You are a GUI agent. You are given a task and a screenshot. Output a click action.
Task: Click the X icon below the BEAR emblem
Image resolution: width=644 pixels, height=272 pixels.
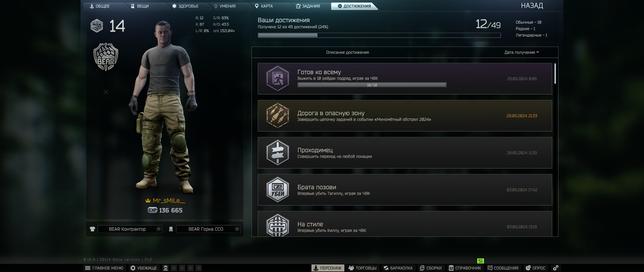[x=106, y=92]
